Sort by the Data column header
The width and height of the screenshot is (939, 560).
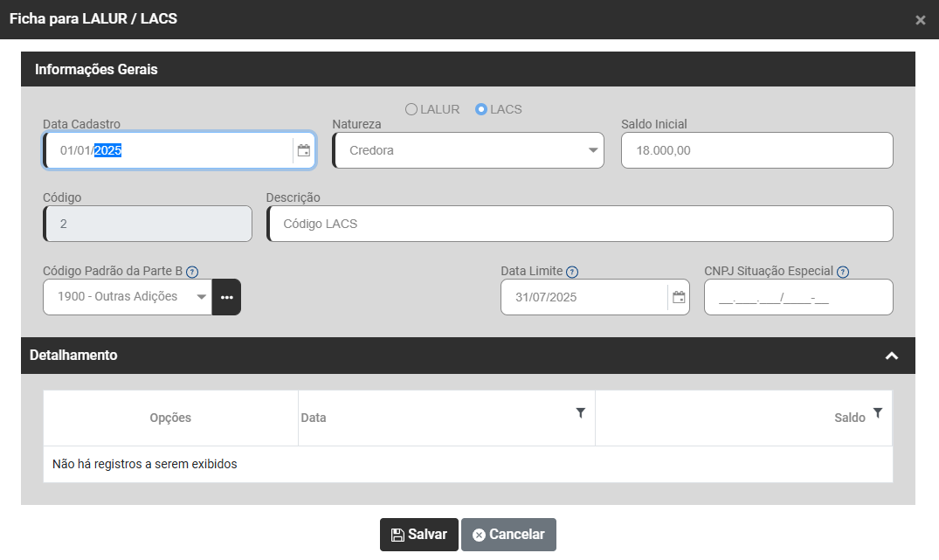(x=314, y=418)
